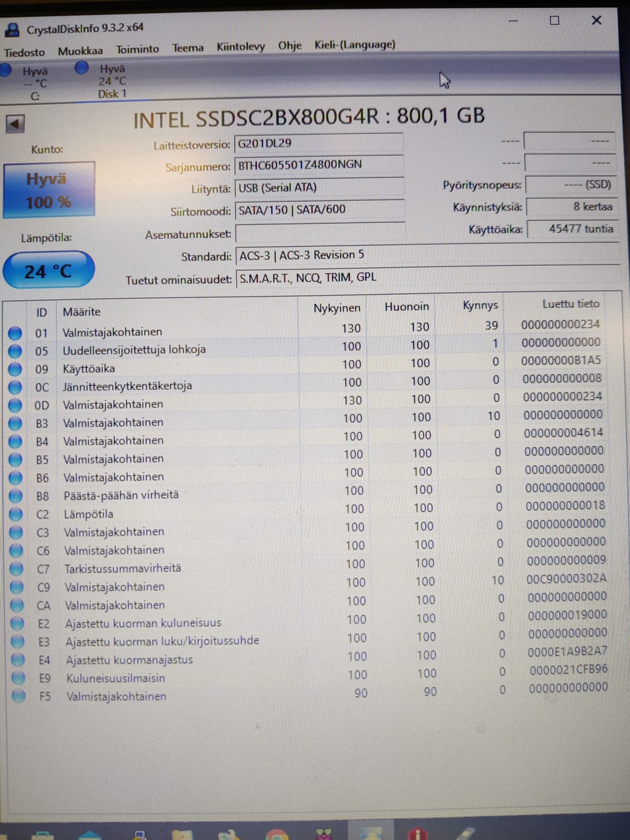The width and height of the screenshot is (630, 840).
Task: Open Kieli-(Language) menu
Action: tap(354, 45)
